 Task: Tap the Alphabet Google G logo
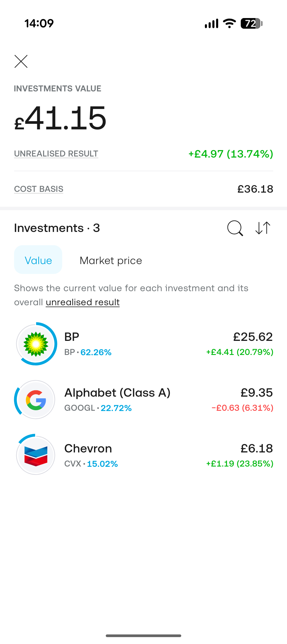[x=36, y=400]
